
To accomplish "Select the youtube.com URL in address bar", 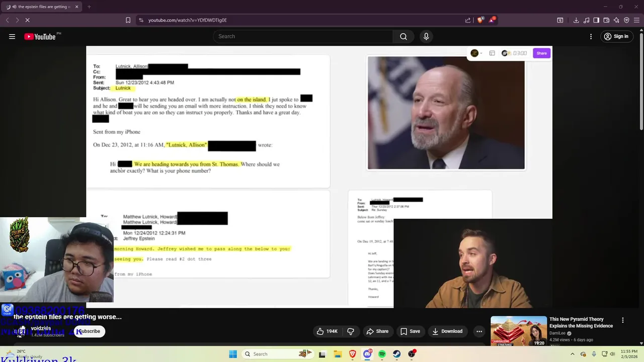I will (188, 20).
